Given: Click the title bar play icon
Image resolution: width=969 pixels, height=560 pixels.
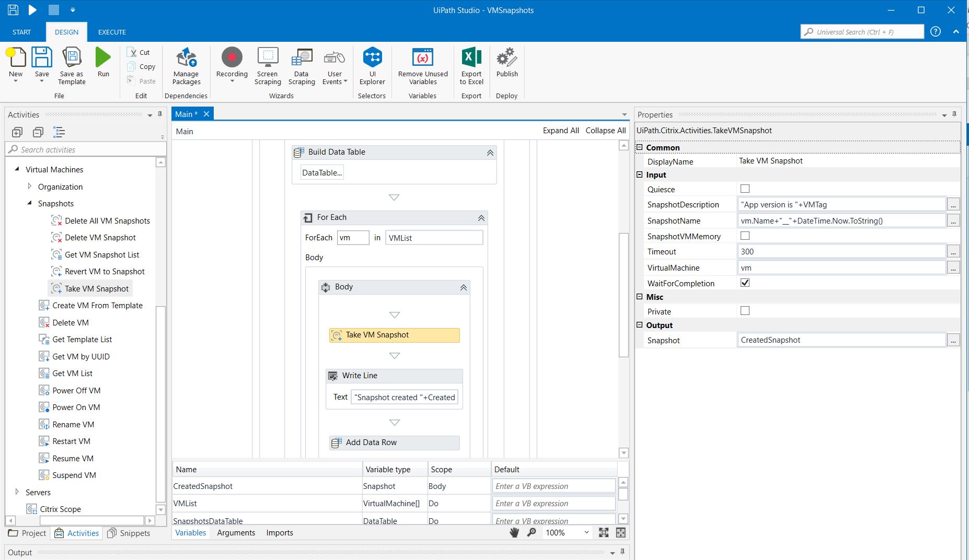Looking at the screenshot, I should (x=32, y=10).
